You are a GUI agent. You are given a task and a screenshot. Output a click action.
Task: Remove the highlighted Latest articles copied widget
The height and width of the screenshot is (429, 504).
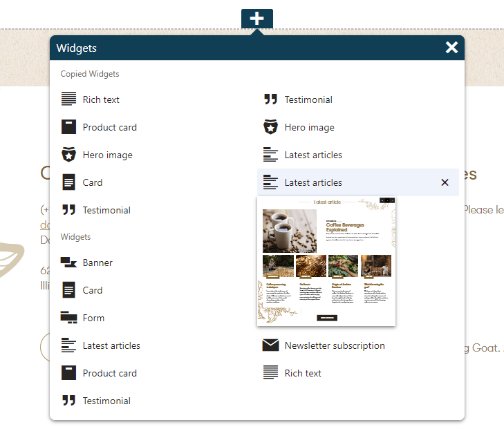click(445, 182)
